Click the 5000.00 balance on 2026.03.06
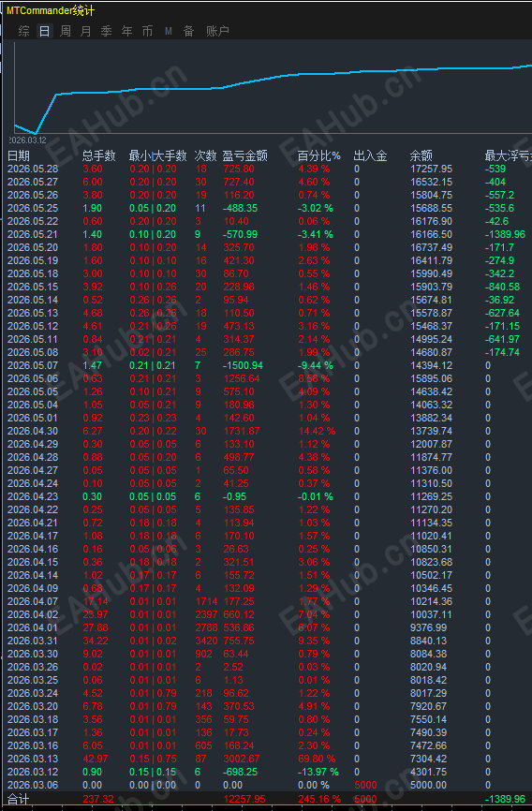This screenshot has width=532, height=811. coord(428,785)
